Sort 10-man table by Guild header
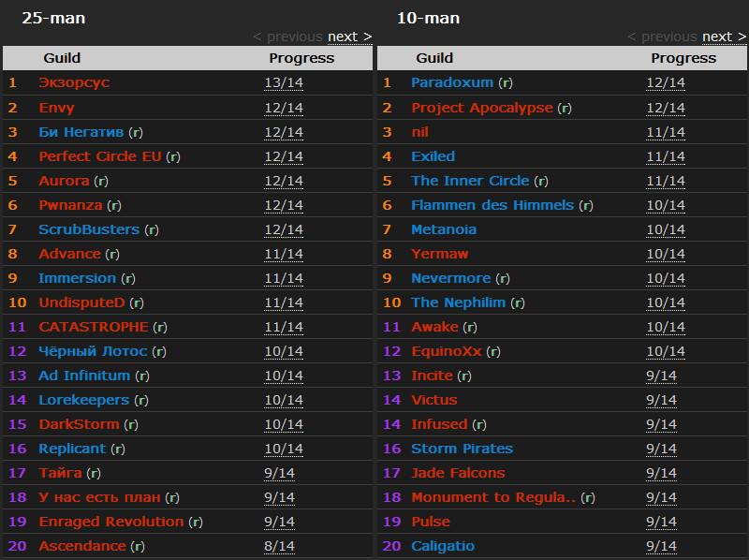This screenshot has width=749, height=560. (434, 58)
